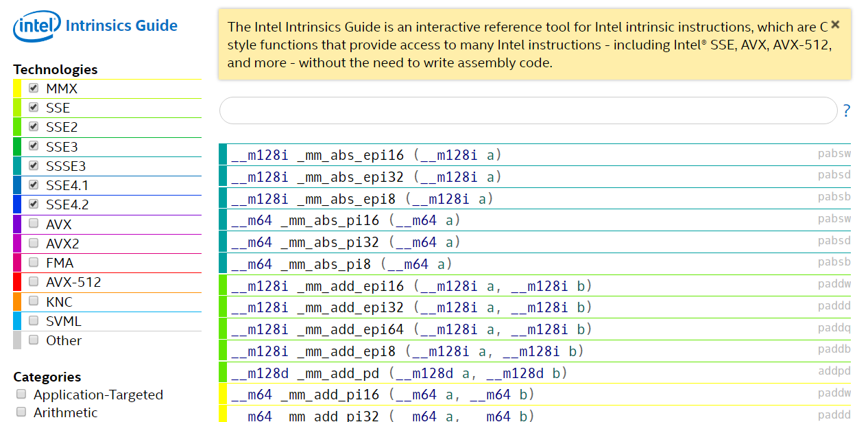
Task: Uncheck the SSE4.2 checkbox
Action: click(34, 204)
